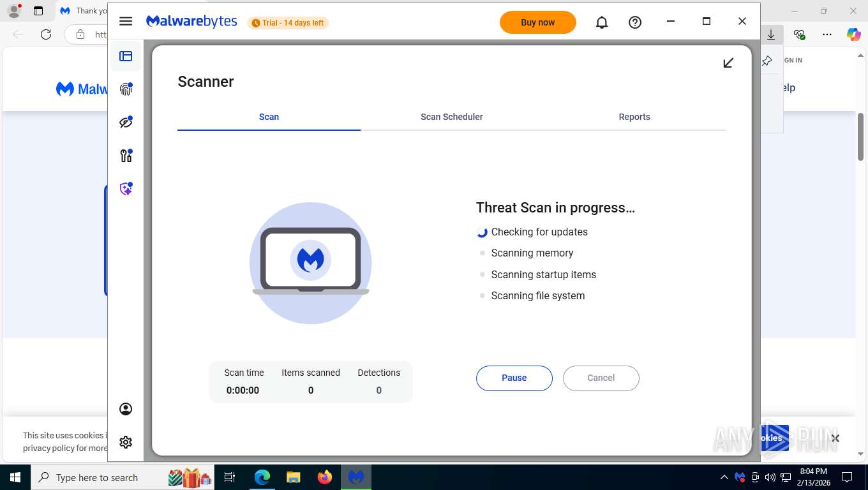The image size is (868, 490).
Task: Open the Malwarebytes hamburger menu
Action: [126, 21]
